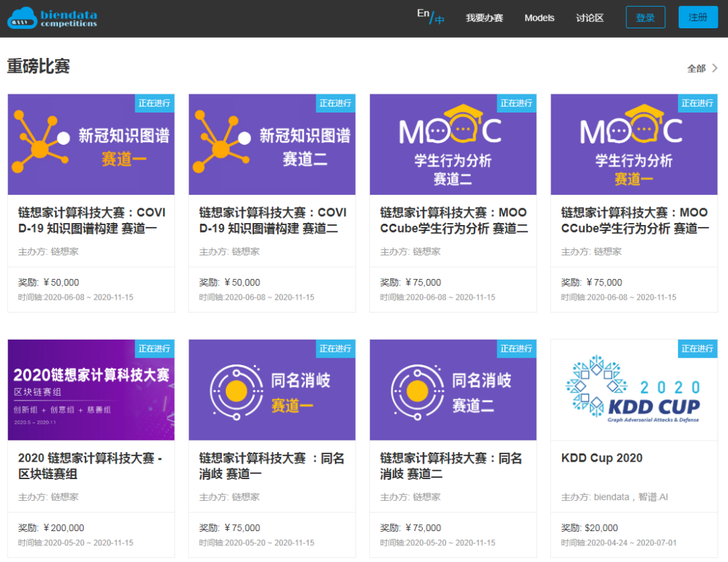Open the 新冠知识图谱 赛道二 banner image

point(272,144)
